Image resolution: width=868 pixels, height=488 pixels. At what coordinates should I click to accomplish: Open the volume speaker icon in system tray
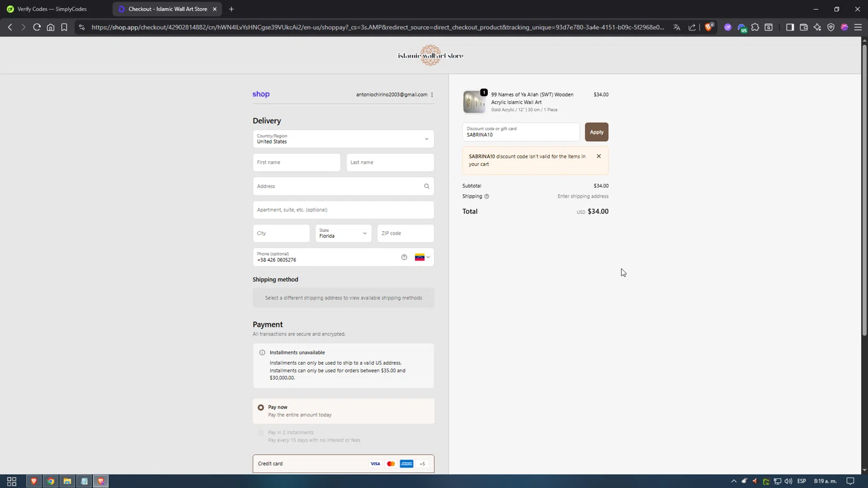pos(788,481)
